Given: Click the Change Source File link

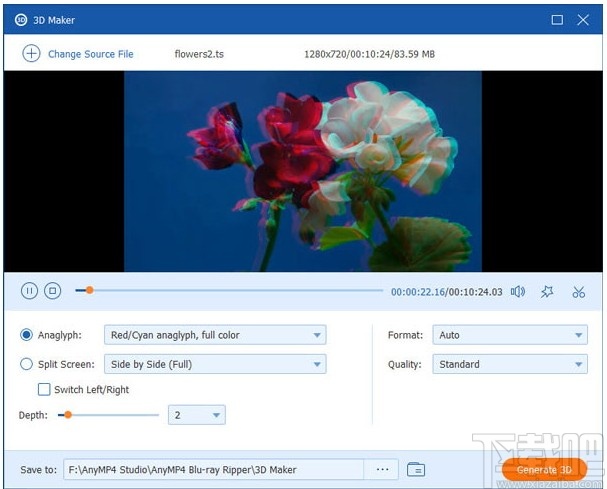Looking at the screenshot, I should coord(91,54).
